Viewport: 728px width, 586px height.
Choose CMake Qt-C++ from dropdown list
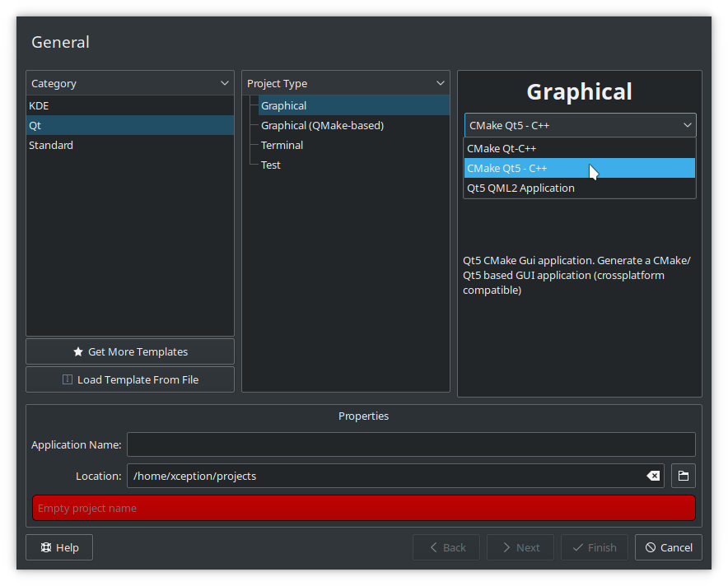pyautogui.click(x=580, y=148)
